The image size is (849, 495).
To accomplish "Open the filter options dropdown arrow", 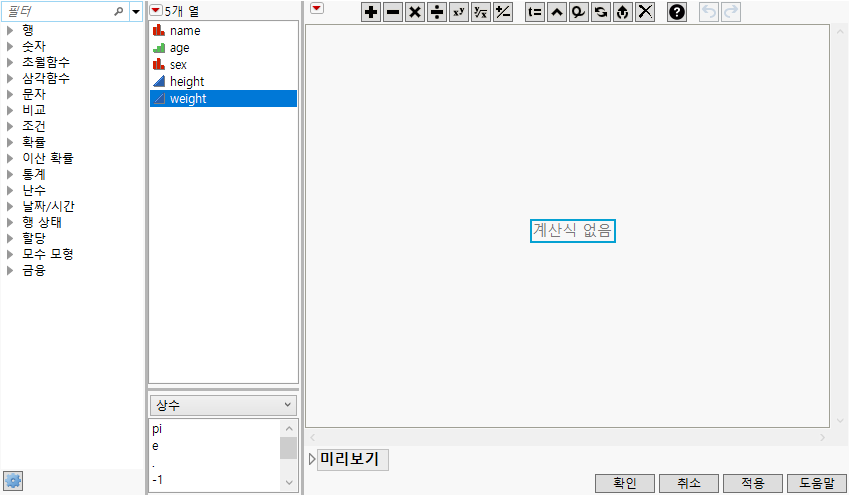I will (136, 11).
